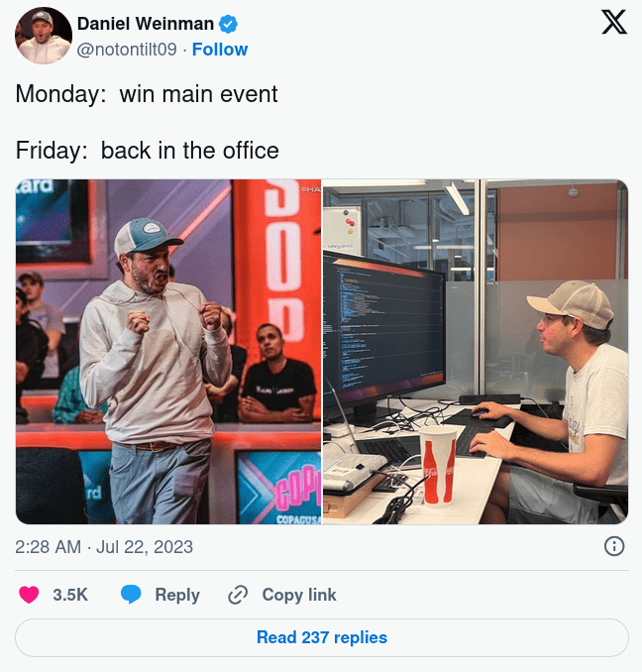Image resolution: width=642 pixels, height=672 pixels.
Task: Click the Read 237 replies button
Action: point(322,637)
